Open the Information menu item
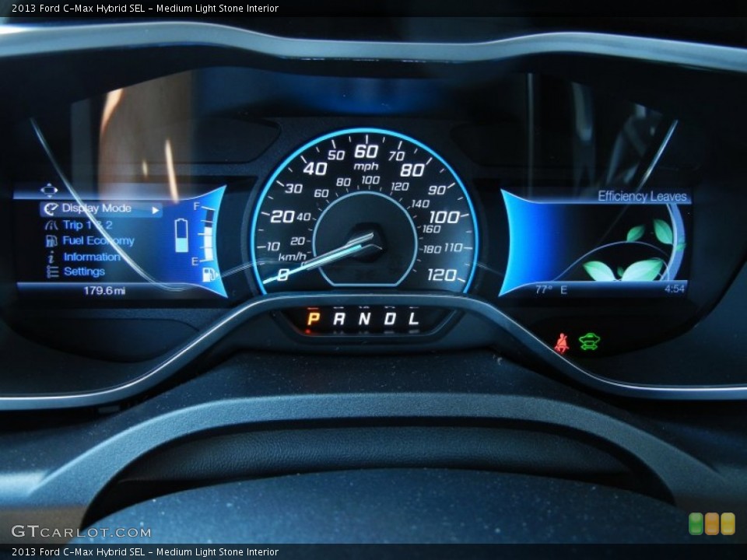 coord(92,257)
